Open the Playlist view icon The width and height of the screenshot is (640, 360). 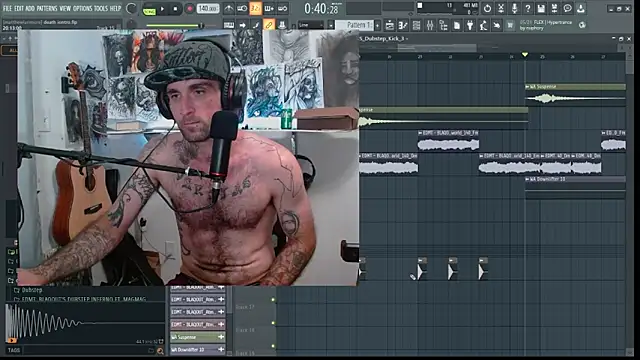pyautogui.click(x=390, y=25)
